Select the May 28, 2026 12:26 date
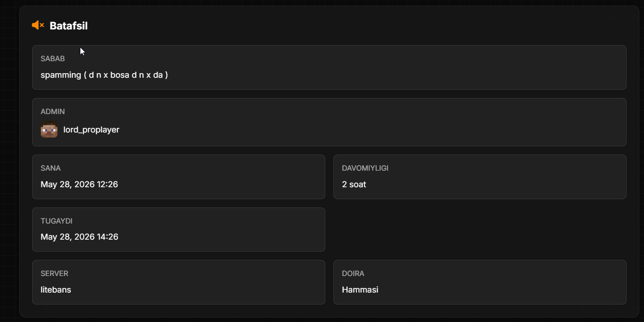 pos(79,184)
